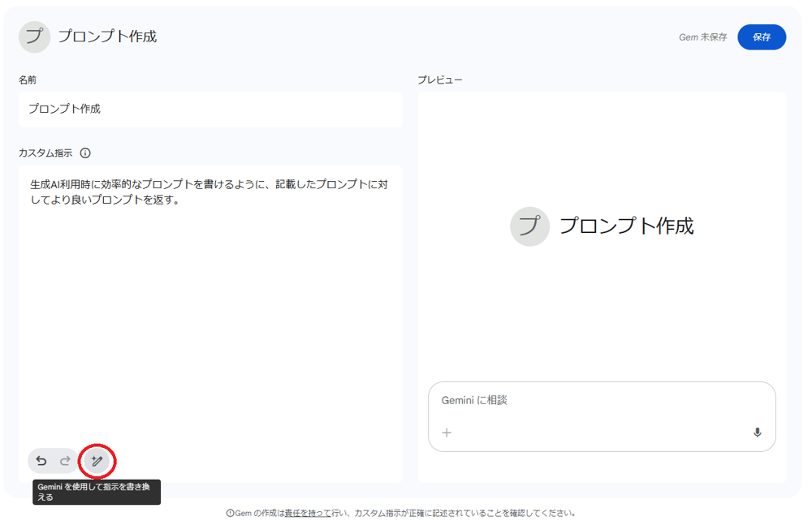Click the プレビュー label
The image size is (812, 521).
pos(440,80)
